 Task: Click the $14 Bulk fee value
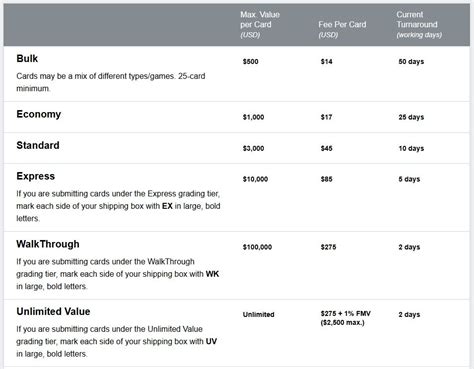327,62
